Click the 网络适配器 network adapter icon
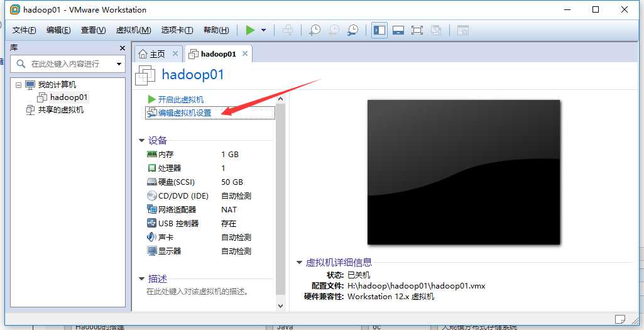The width and height of the screenshot is (644, 330). coord(152,209)
